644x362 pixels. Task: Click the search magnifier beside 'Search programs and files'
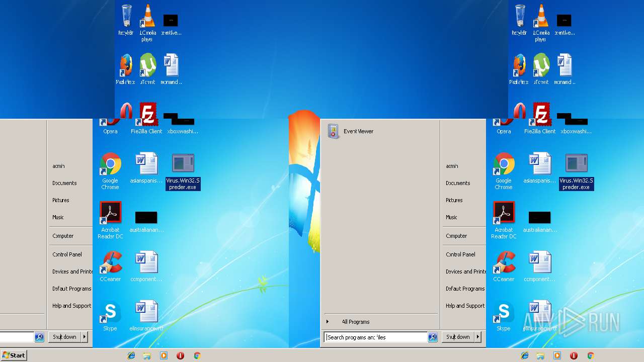(433, 337)
